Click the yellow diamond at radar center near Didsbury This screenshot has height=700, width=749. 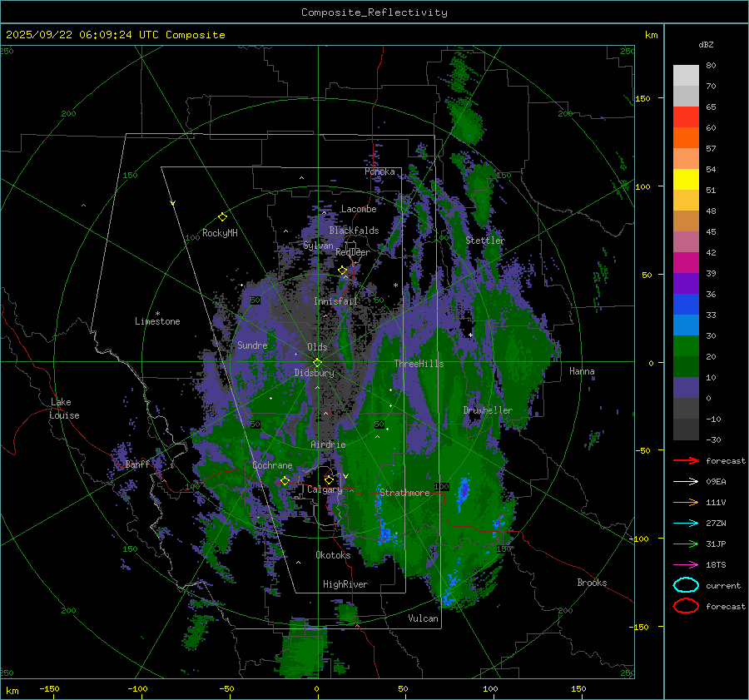[317, 362]
